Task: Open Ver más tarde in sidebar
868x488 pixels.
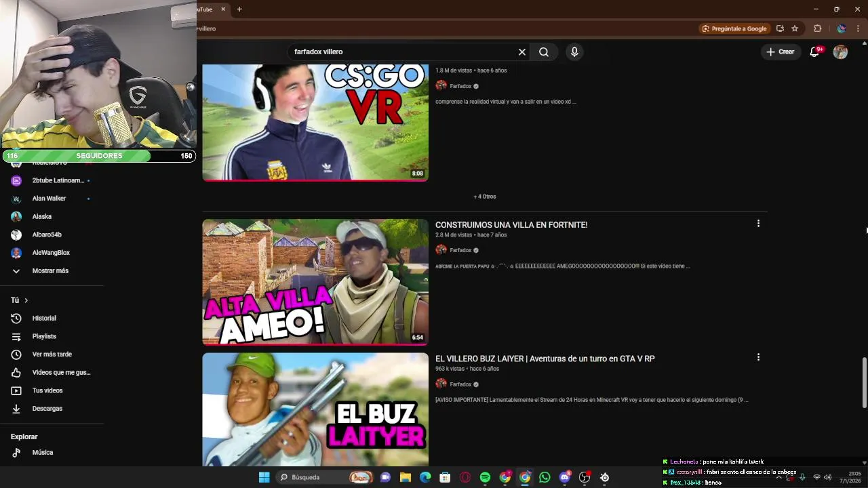Action: pyautogui.click(x=52, y=354)
